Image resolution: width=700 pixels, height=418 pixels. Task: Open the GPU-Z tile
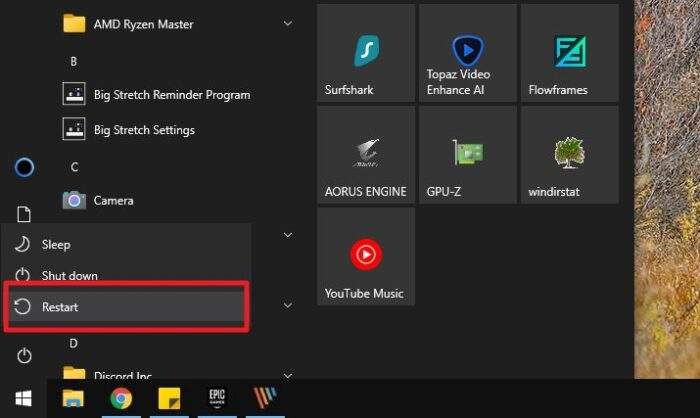coord(468,155)
